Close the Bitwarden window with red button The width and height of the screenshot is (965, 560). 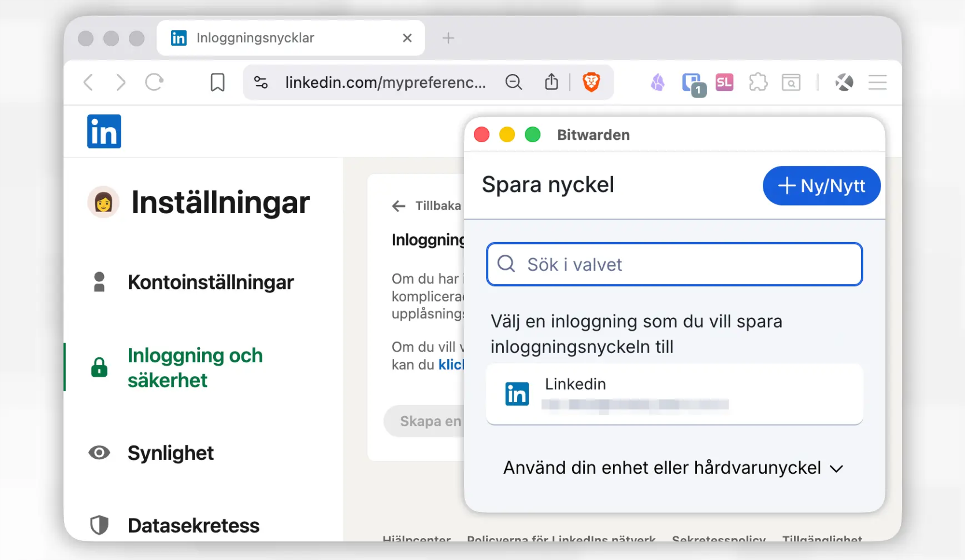[482, 135]
